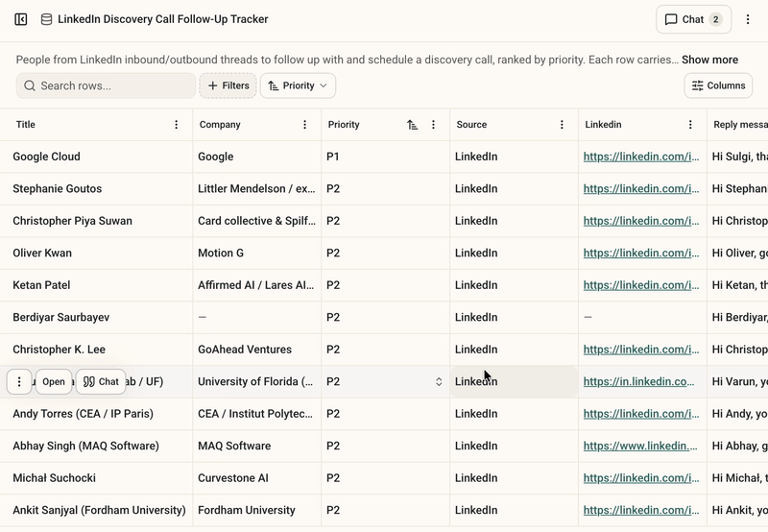Click the P1 priority cell

coord(386,157)
